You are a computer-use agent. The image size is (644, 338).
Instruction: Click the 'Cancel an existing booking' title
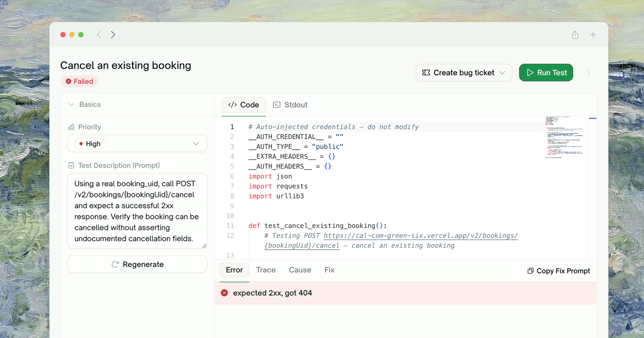tap(126, 65)
